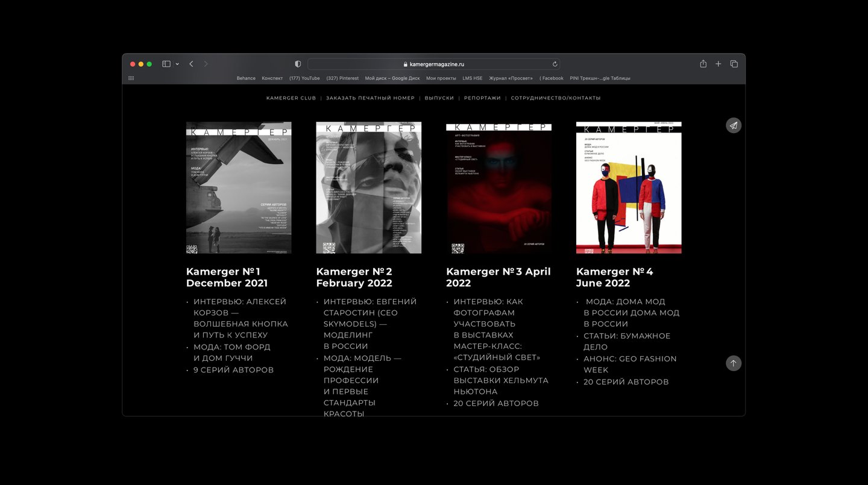This screenshot has width=868, height=485.
Task: Go forward to the next page
Action: coord(206,64)
